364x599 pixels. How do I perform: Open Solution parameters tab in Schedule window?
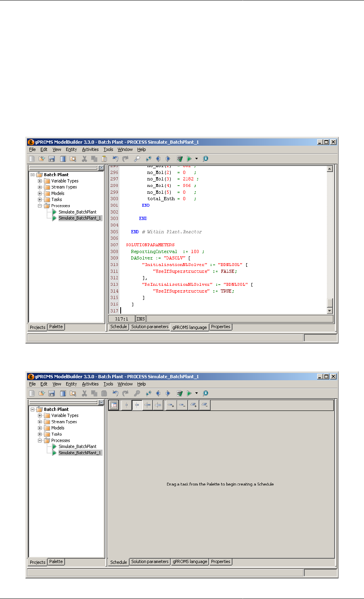(x=150, y=561)
